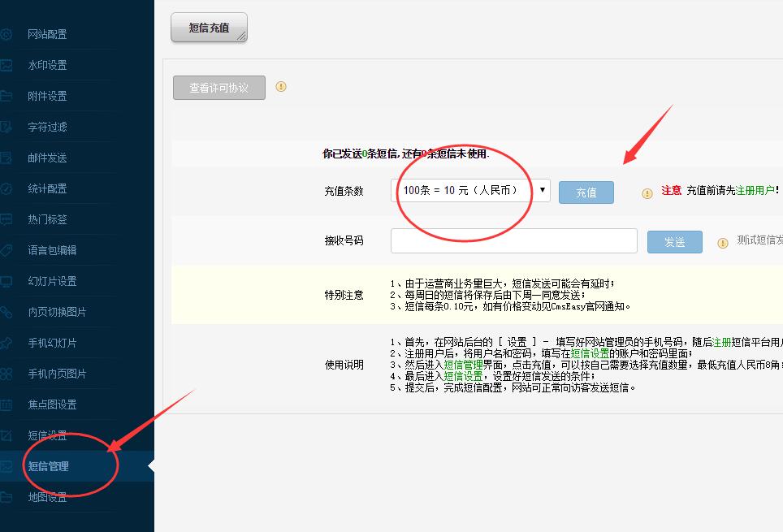The width and height of the screenshot is (783, 532).
Task: Open 短信管理 in the sidebar
Action: [49, 466]
